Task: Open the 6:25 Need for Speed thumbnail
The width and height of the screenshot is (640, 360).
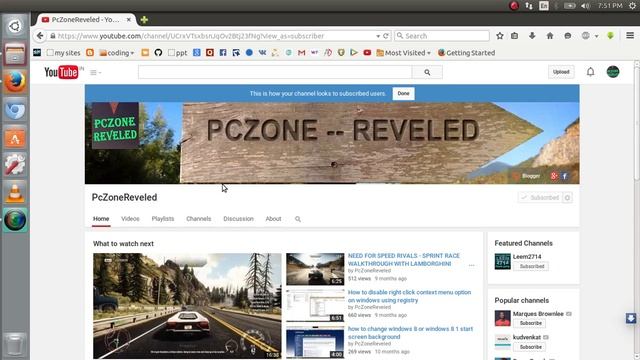Action: tap(315, 269)
